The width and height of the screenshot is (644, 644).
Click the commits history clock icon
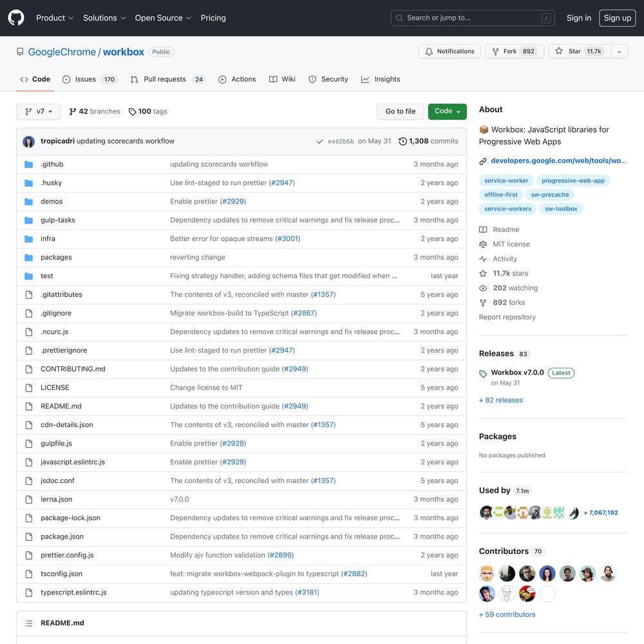(x=402, y=141)
